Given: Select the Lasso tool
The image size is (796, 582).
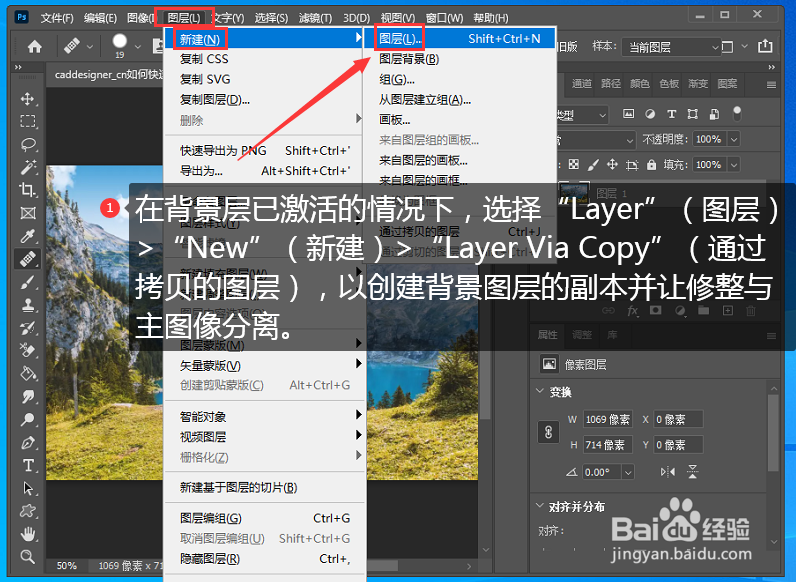Looking at the screenshot, I should 27,144.
